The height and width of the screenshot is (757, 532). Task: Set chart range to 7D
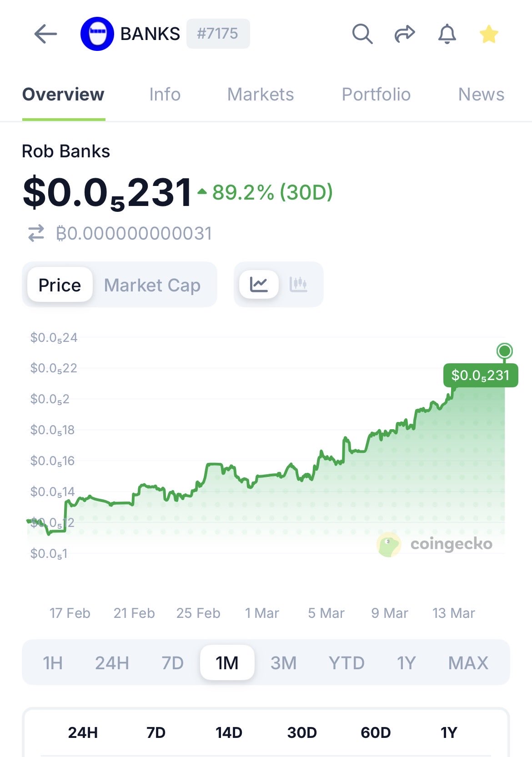pos(172,663)
